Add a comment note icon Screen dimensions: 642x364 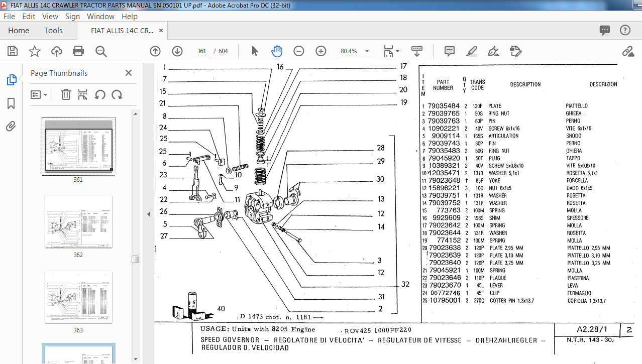tap(450, 51)
